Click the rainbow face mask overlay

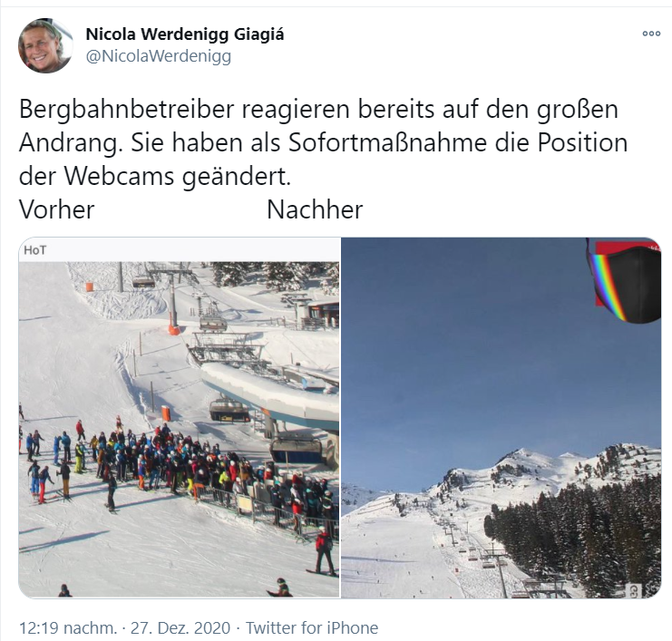point(626,285)
